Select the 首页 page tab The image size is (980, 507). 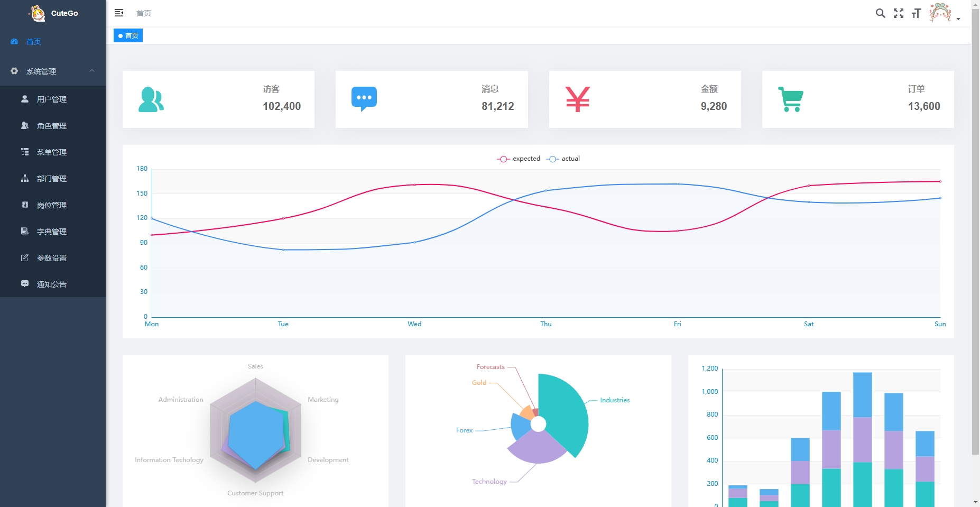pyautogui.click(x=128, y=35)
